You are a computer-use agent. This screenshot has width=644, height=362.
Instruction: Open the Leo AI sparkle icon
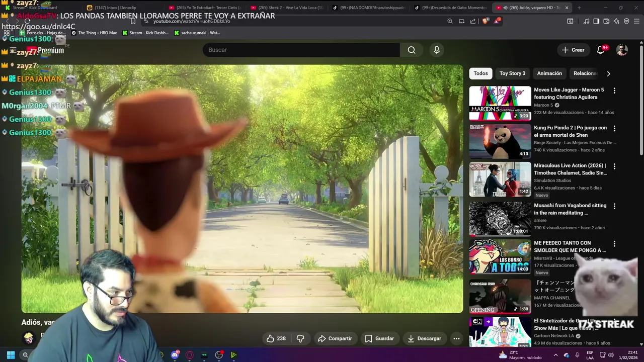[616, 21]
